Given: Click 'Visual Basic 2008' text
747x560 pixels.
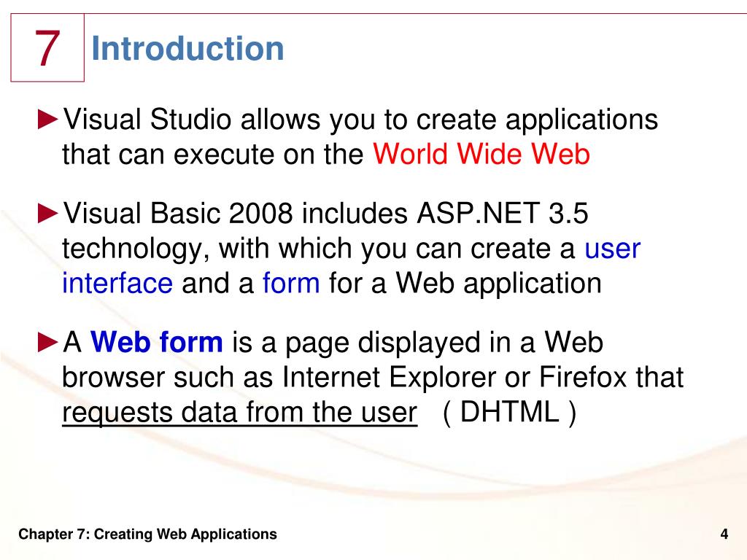Looking at the screenshot, I should [178, 213].
